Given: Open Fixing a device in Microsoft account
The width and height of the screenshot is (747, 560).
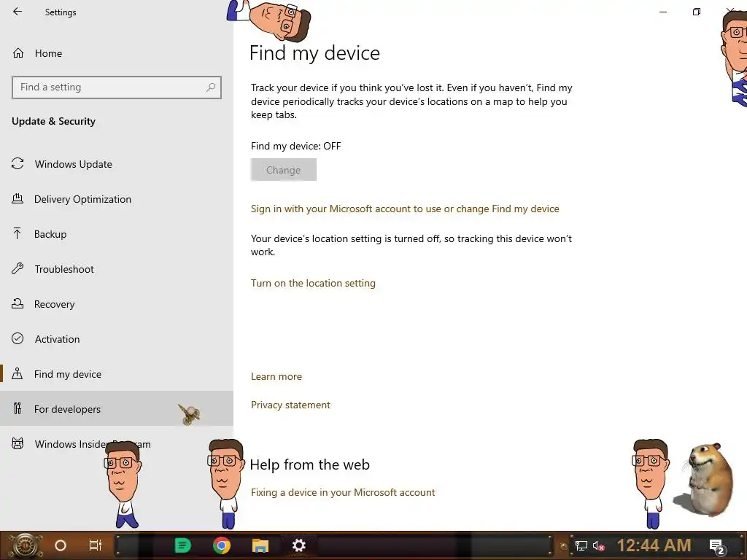Looking at the screenshot, I should point(343,493).
